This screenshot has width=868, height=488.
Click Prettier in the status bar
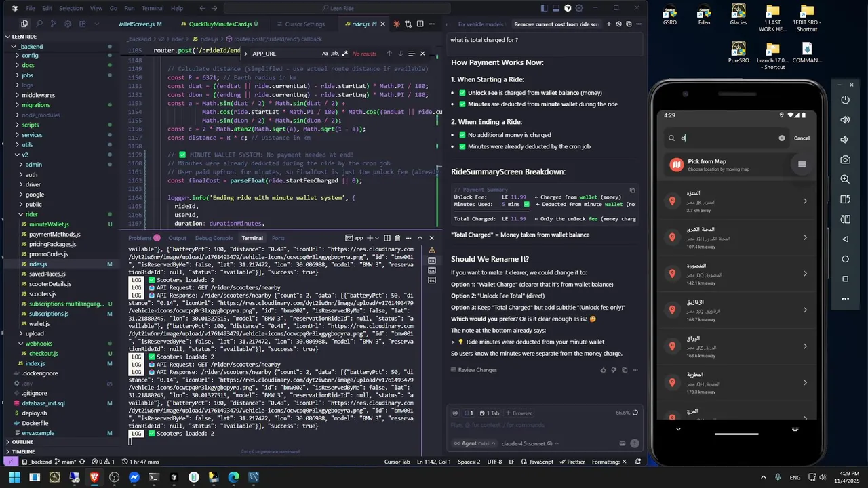(x=572, y=462)
